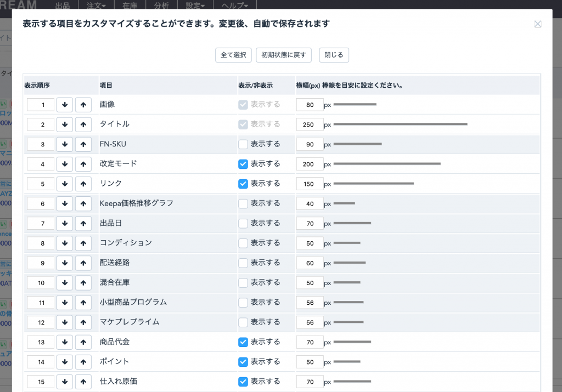Open the ヘルプ dropdown menu

(x=235, y=5)
